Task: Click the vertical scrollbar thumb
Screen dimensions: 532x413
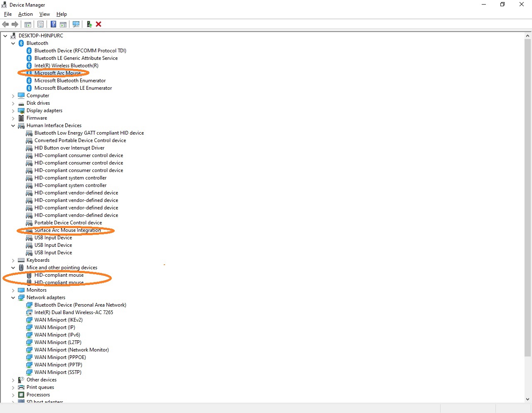Action: pos(528,198)
